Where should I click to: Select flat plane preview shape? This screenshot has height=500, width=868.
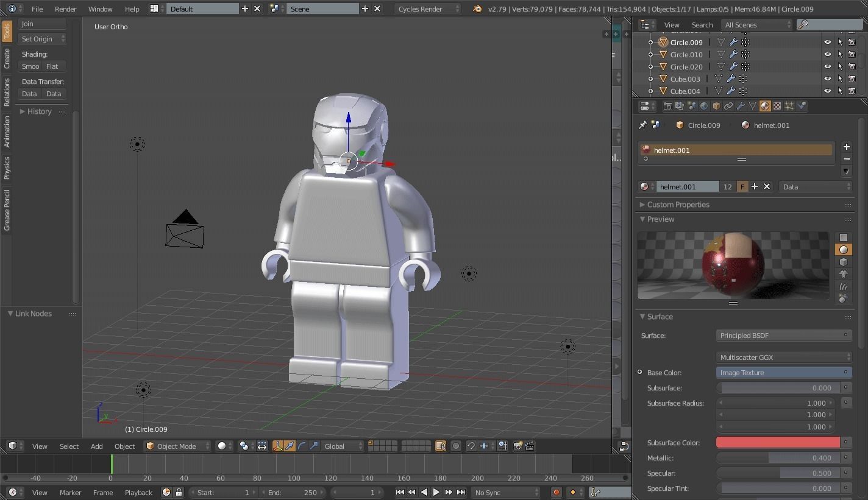(844, 238)
